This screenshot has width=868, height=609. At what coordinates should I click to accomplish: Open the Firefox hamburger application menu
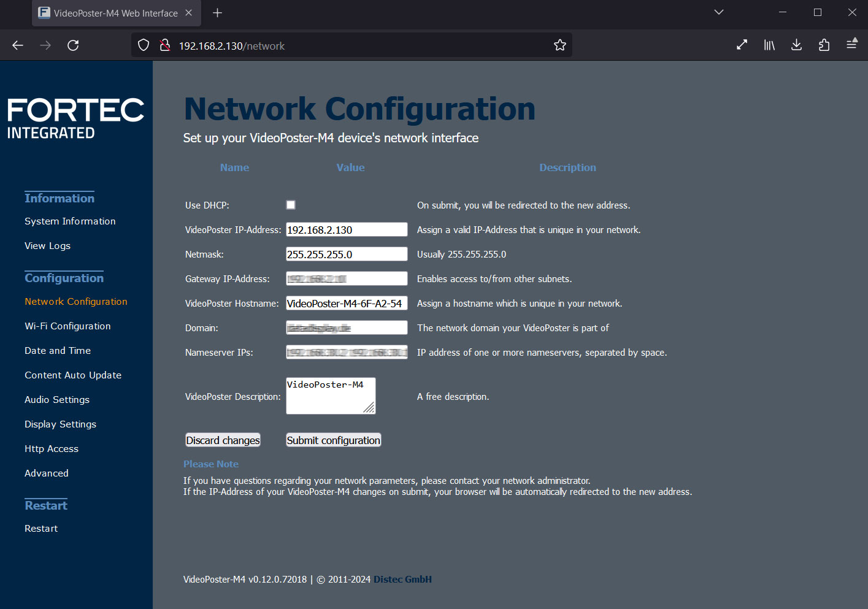tap(851, 45)
